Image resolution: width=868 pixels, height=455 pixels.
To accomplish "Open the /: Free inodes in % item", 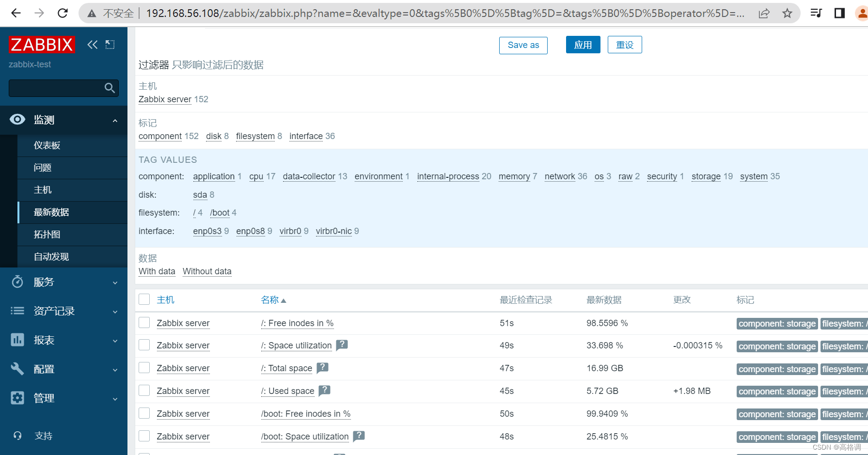I will tap(297, 323).
